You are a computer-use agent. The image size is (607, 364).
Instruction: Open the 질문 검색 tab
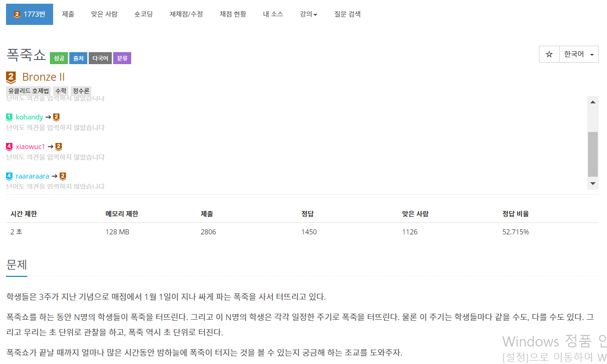347,14
